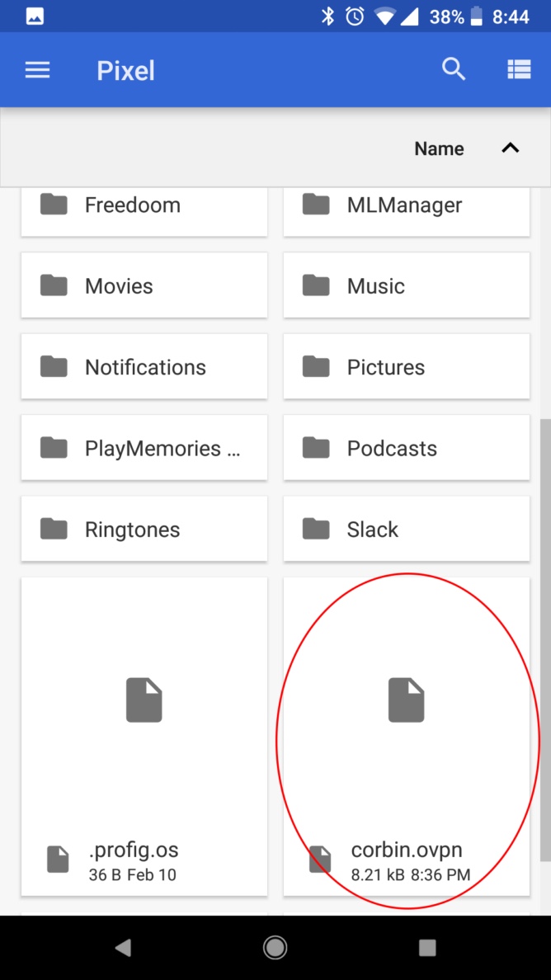Open the Pictures folder
The width and height of the screenshot is (551, 980).
[406, 367]
